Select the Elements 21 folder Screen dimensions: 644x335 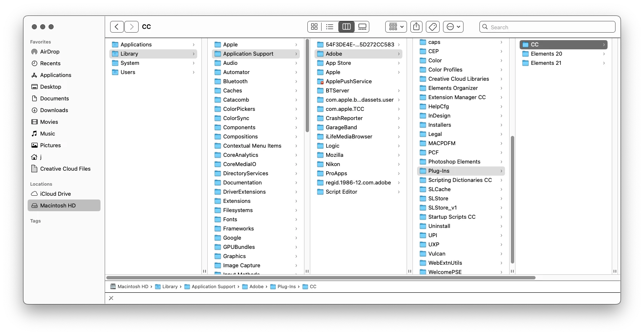pos(564,63)
